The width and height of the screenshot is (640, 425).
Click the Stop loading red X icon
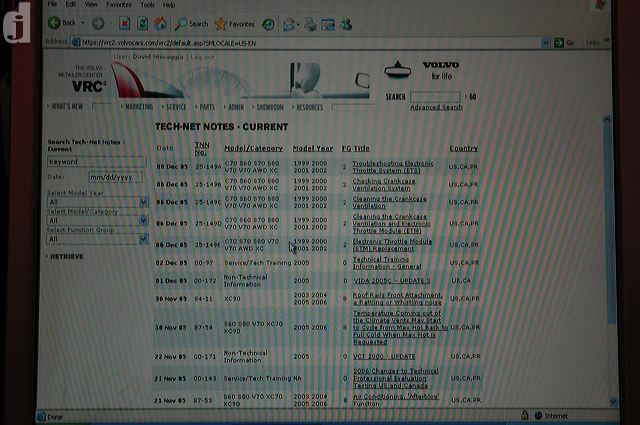tap(124, 23)
